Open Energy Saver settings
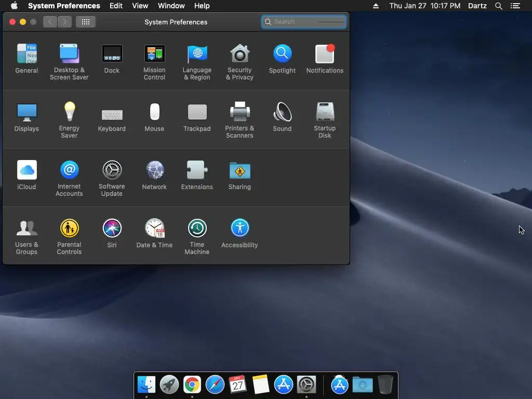 click(69, 120)
